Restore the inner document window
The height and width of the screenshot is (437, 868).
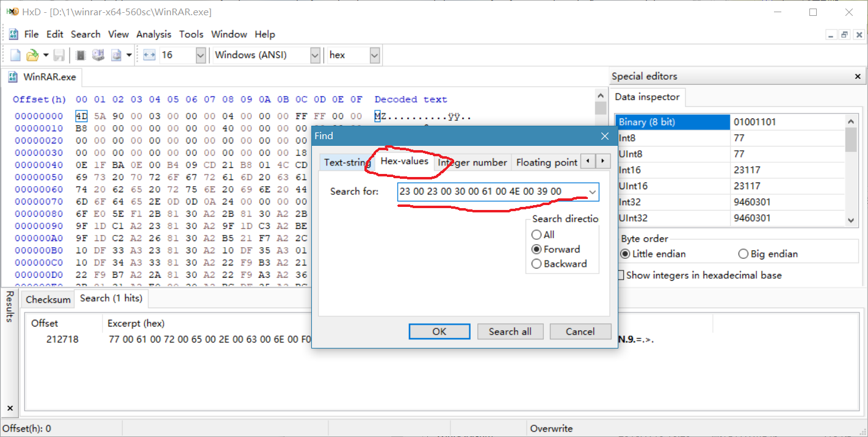[x=844, y=35]
